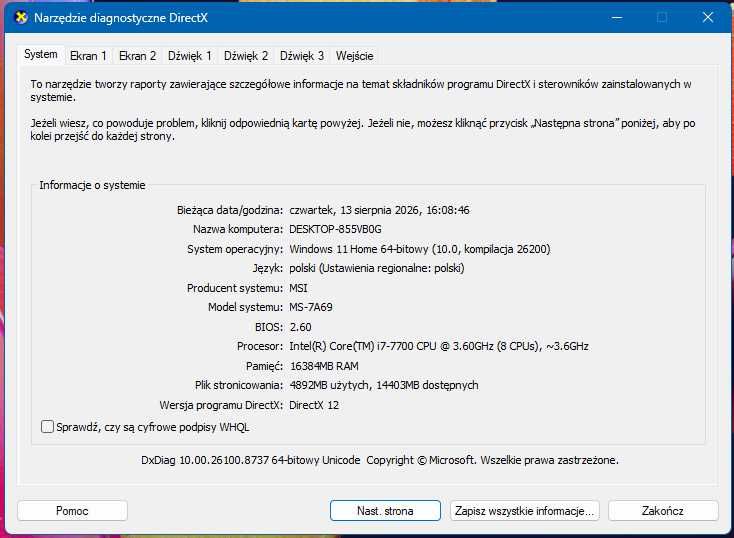Viewport: 734px width, 538px height.
Task: Open the Ekran 1 tab
Action: [x=88, y=56]
